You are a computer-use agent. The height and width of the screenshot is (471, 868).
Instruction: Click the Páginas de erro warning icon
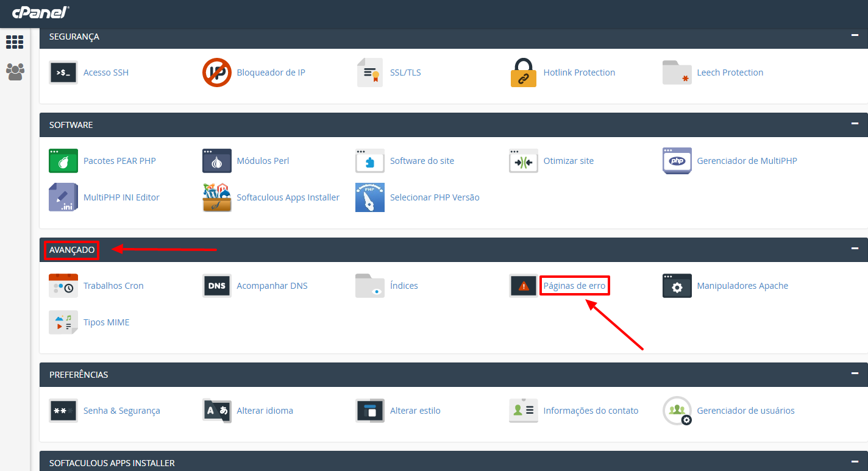coord(524,286)
